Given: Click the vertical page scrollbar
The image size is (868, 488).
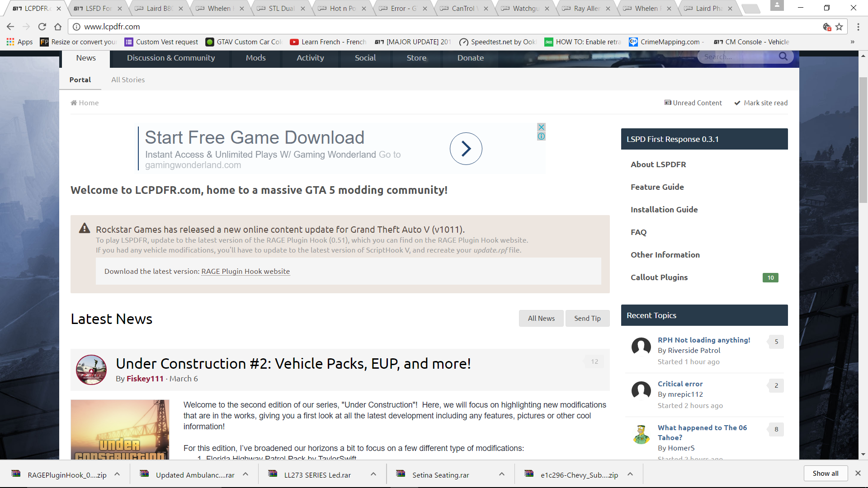Looking at the screenshot, I should (863, 140).
